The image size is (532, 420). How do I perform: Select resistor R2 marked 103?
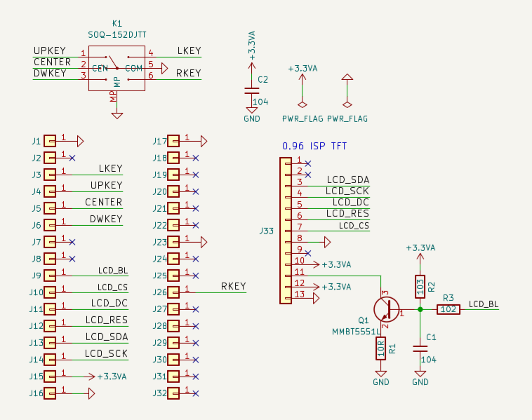coord(420,285)
